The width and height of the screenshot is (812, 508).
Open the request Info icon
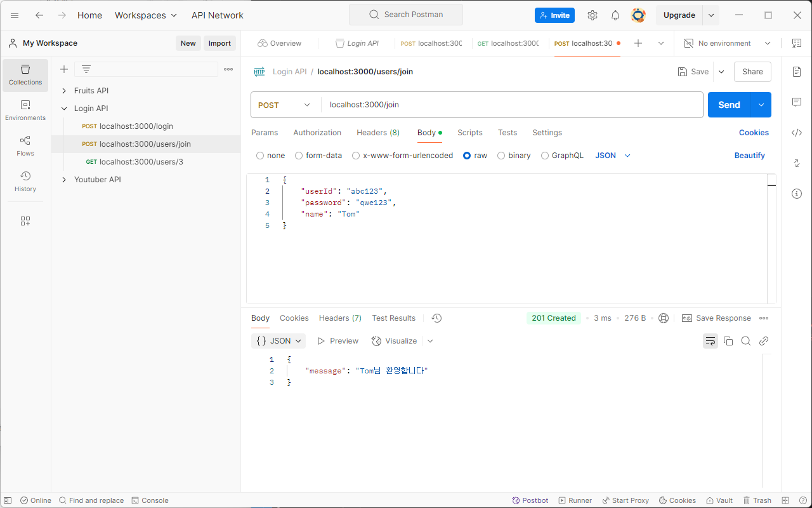[x=797, y=194]
